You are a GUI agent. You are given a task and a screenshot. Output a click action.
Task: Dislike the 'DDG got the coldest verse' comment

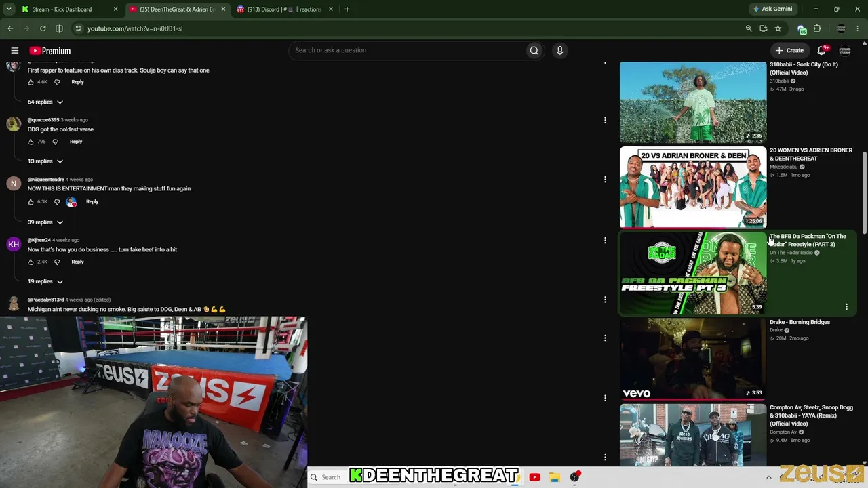(x=55, y=142)
